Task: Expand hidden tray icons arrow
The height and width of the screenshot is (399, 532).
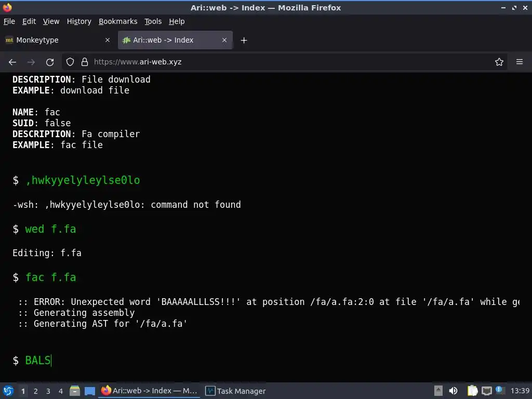Action: click(x=438, y=391)
